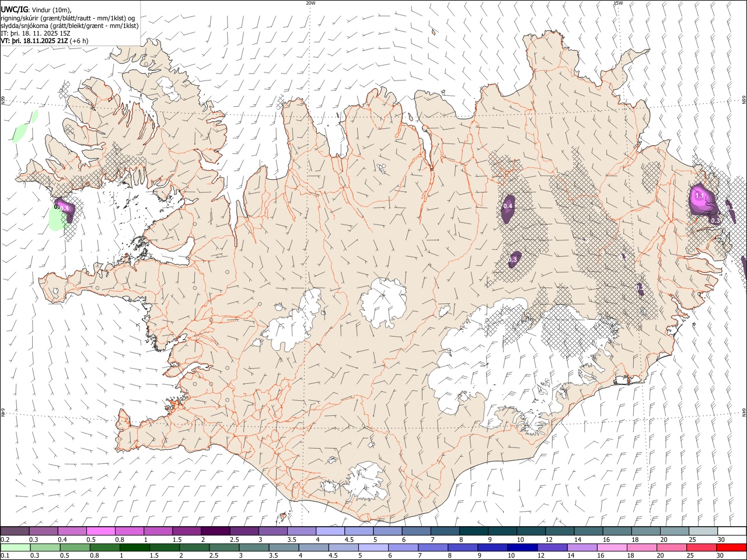Image resolution: width=747 pixels, height=560 pixels.
Task: Select the darkest purple swatch at 2 in snow scale
Action: (215, 531)
